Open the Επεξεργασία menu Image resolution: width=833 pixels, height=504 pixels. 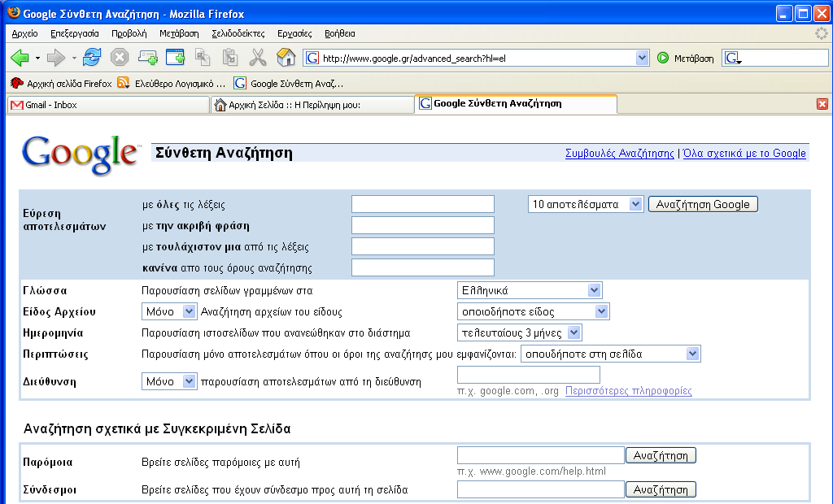point(74,33)
